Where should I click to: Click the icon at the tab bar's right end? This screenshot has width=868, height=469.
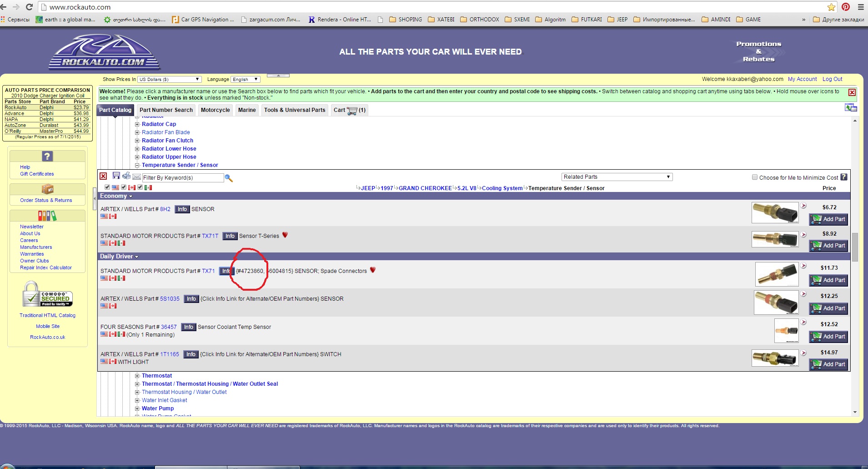[x=851, y=108]
